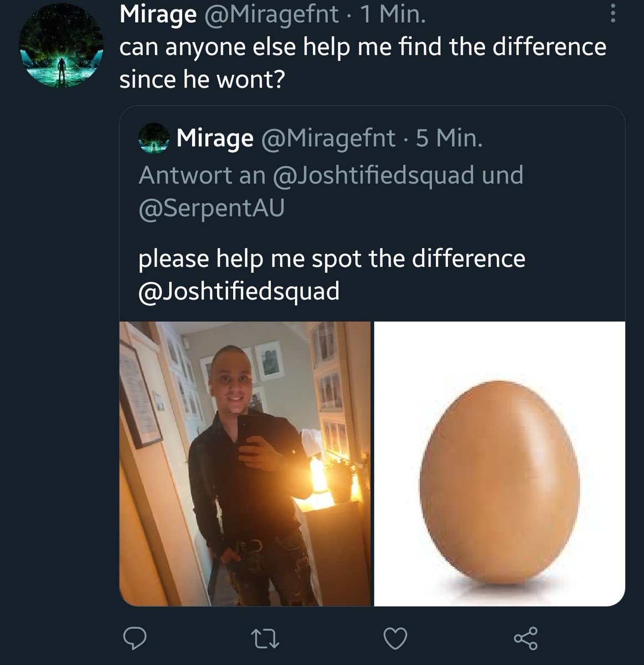Tap the share icon below the tweet
Image resolution: width=644 pixels, height=665 pixels.
525,638
